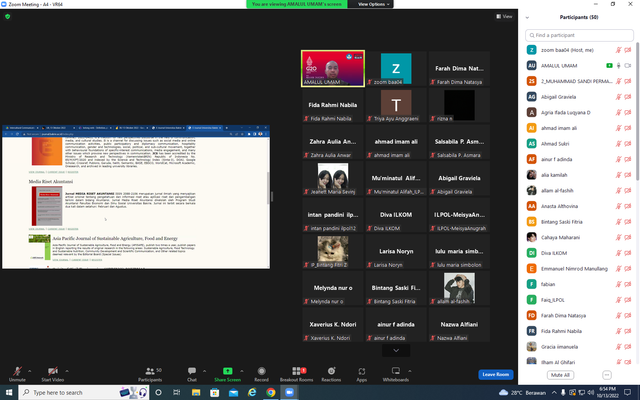Toggle video icon for Diva ILKOM
The width and height of the screenshot is (640, 400).
coord(628,253)
